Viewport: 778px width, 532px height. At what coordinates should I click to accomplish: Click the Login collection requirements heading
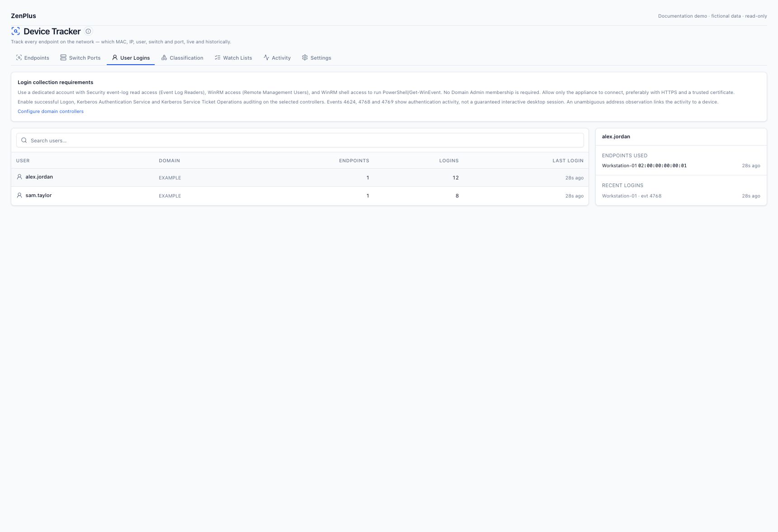(55, 82)
